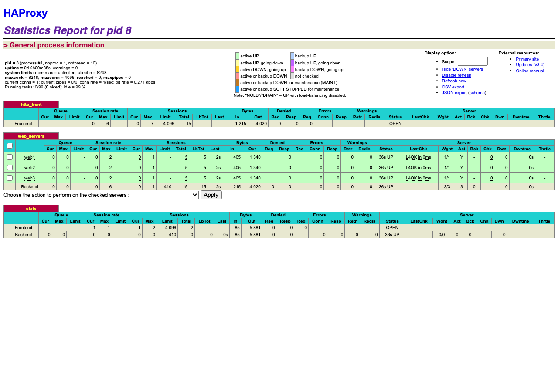Click the web3 server name
The width and height of the screenshot is (558, 392).
pos(30,178)
